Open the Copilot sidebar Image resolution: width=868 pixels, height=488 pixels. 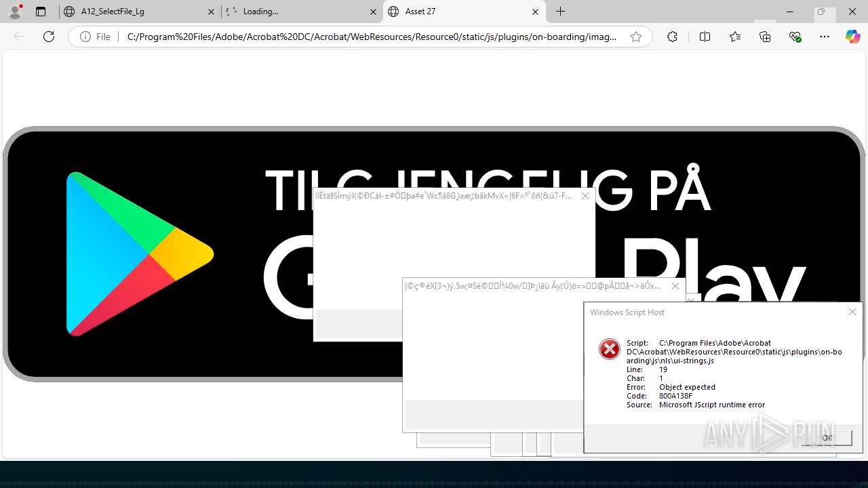pos(852,37)
